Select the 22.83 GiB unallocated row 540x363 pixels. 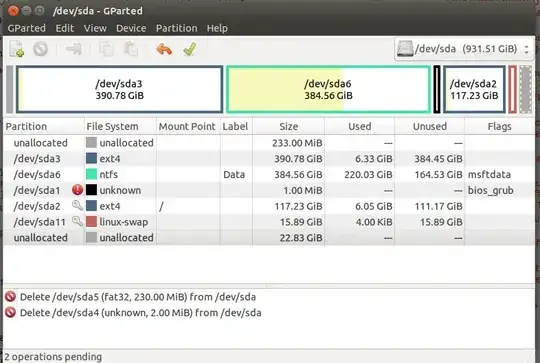click(269, 238)
